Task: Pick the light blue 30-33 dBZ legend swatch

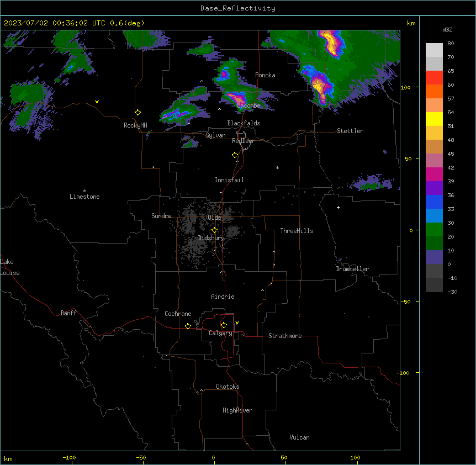Action: pos(434,215)
